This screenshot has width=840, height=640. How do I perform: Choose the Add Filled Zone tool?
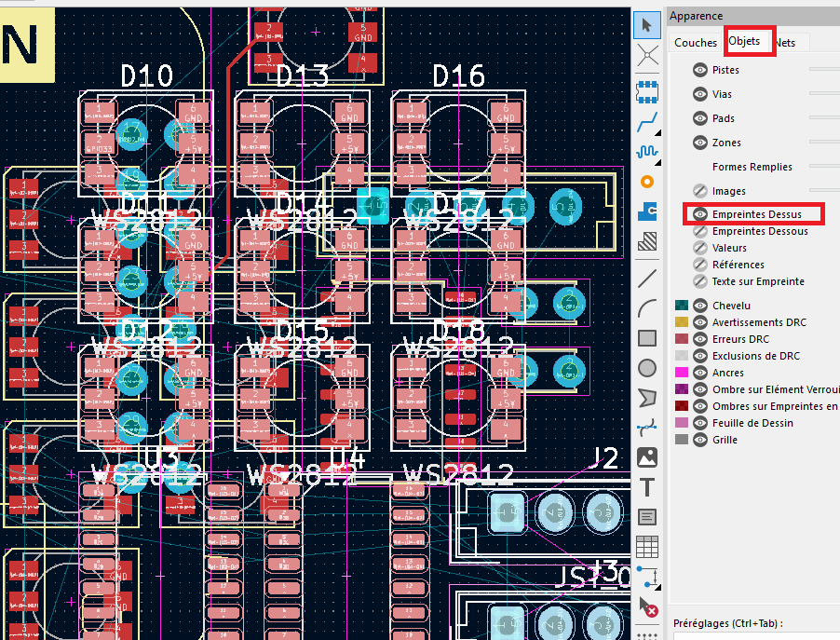pos(647,211)
